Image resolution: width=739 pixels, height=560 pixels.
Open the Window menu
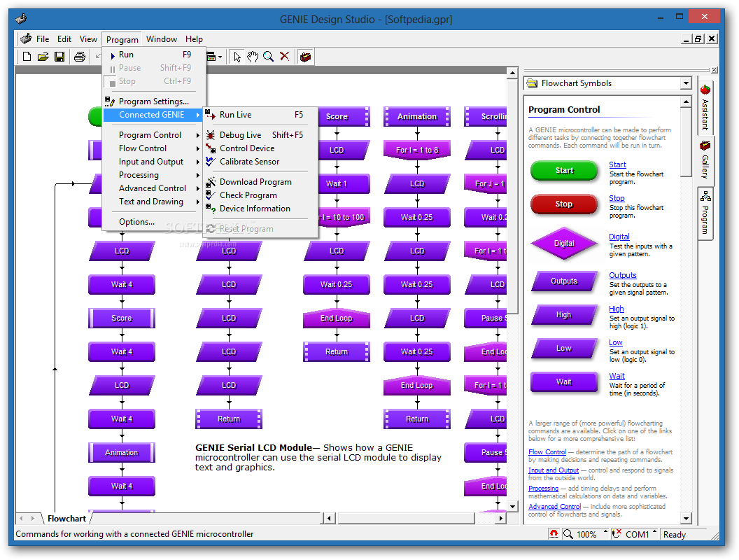pyautogui.click(x=161, y=39)
